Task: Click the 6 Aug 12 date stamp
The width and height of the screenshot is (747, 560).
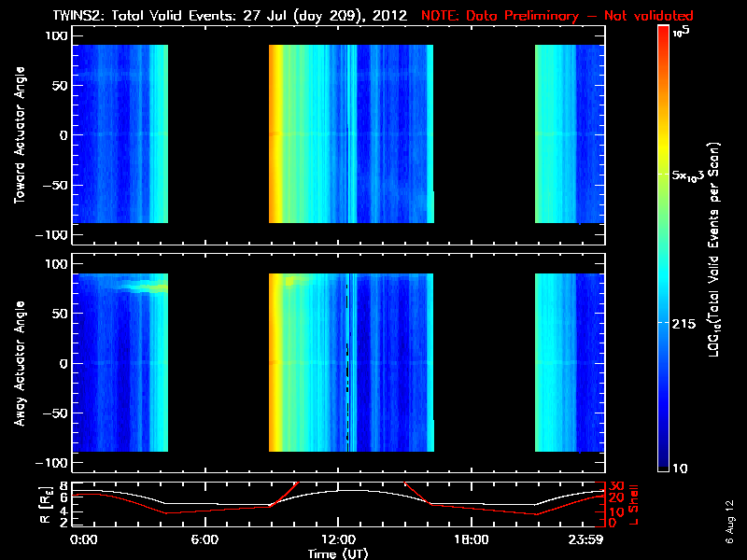Action: [729, 522]
